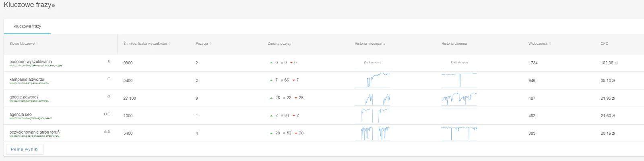The width and height of the screenshot is (644, 161).
Task: Click the monthly history chart for kampanie adwords
Action: 372,80
